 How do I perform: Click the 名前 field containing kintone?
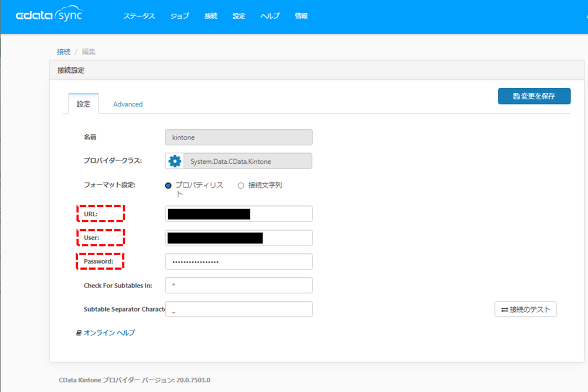coord(239,137)
